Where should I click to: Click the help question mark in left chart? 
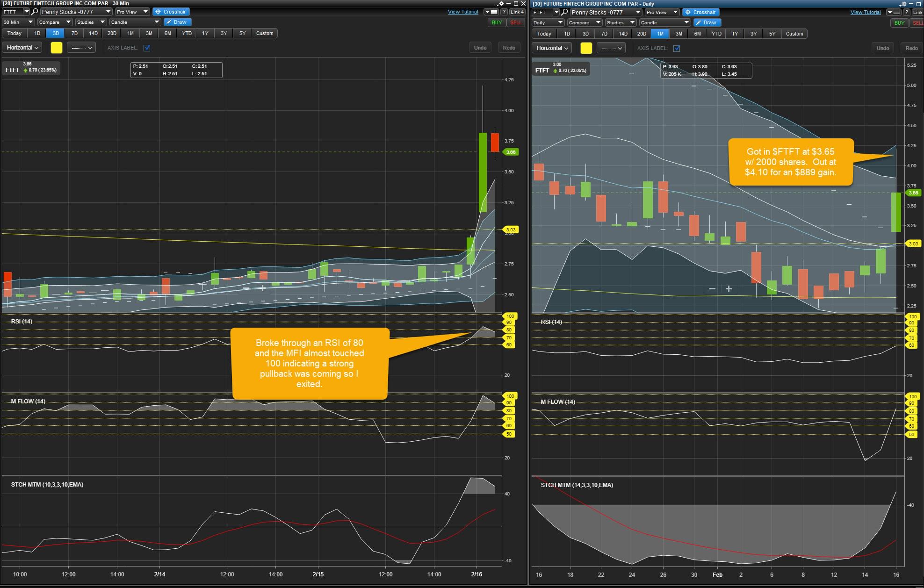click(x=504, y=12)
